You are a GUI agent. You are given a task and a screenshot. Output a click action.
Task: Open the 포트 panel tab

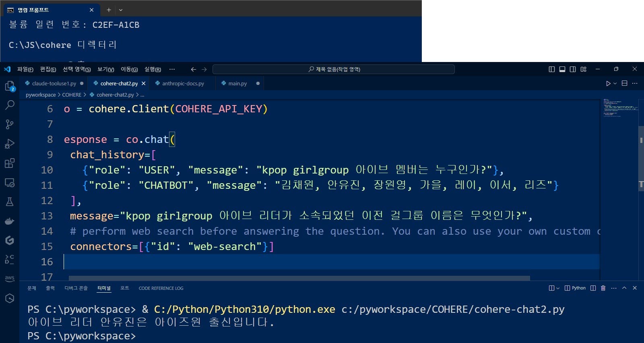[125, 288]
